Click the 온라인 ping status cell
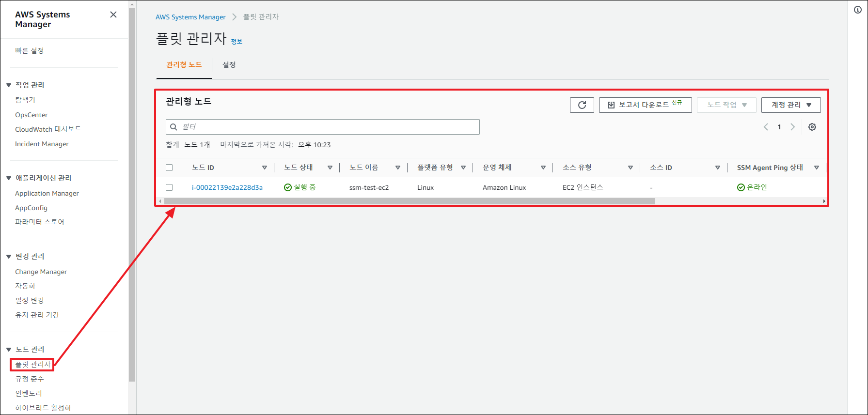The image size is (868, 415). tap(752, 187)
